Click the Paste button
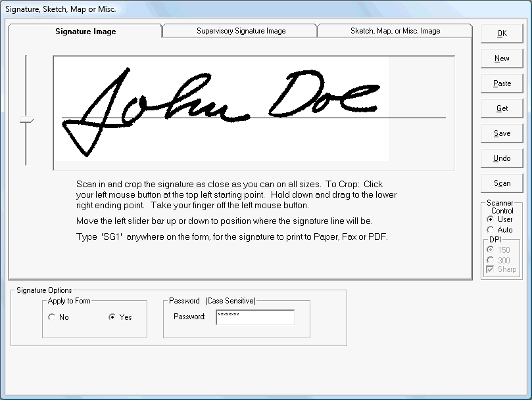Image resolution: width=532 pixels, height=400 pixels. click(x=502, y=83)
